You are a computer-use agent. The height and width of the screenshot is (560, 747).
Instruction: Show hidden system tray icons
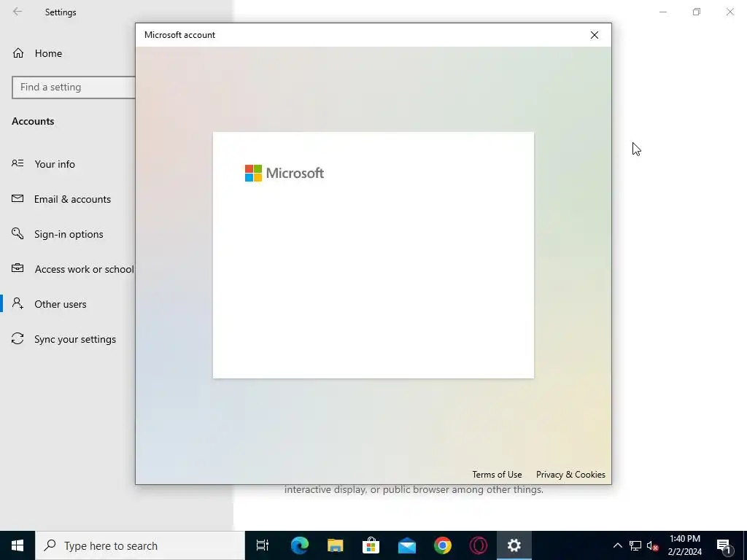[x=617, y=545]
